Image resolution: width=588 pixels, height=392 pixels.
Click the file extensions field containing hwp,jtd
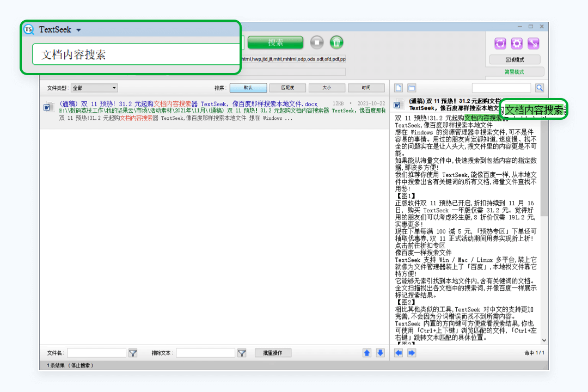click(293, 59)
